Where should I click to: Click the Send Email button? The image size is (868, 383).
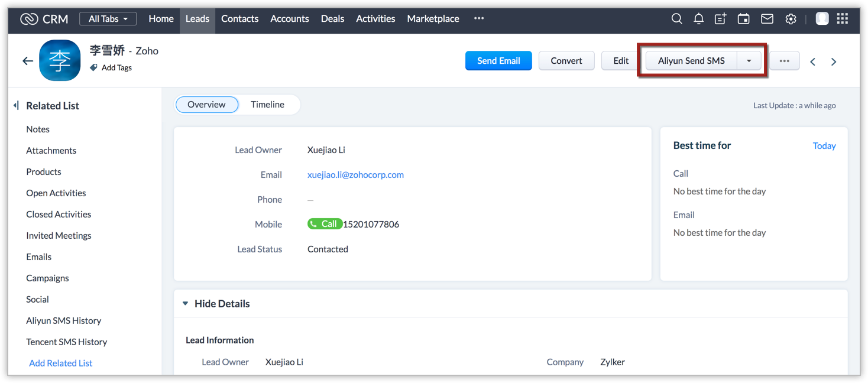[498, 61]
